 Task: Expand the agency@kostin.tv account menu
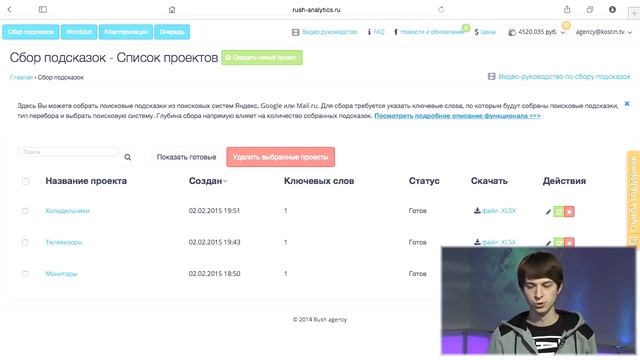[603, 32]
